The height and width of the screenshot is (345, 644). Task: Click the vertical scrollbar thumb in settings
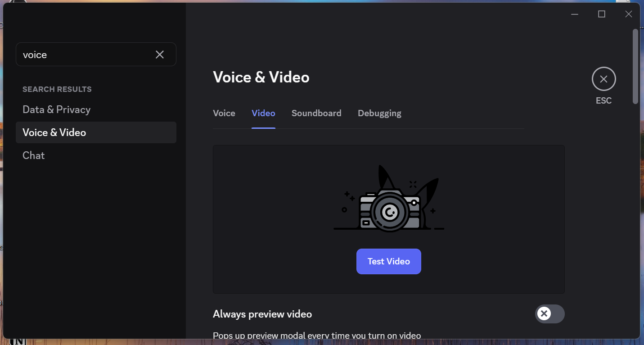pos(635,67)
